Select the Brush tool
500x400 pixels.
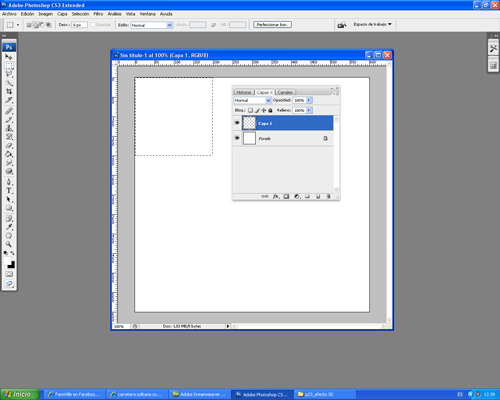coord(9,120)
